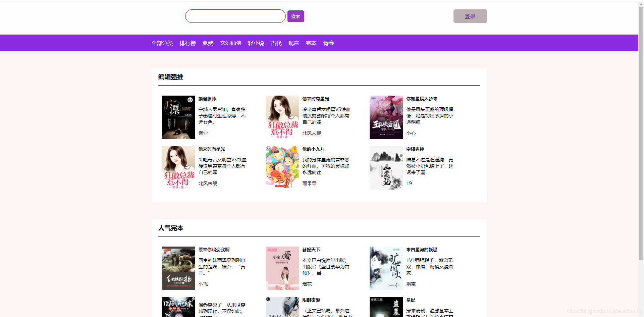
Task: Click author name 帝业
Action: point(203,133)
